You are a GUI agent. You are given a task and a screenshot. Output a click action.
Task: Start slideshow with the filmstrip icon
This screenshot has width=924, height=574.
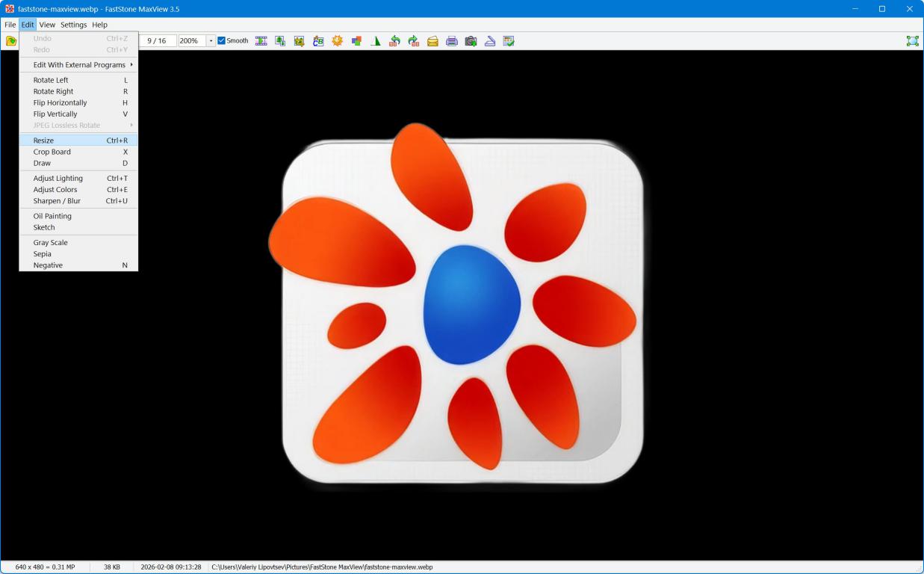pos(261,41)
